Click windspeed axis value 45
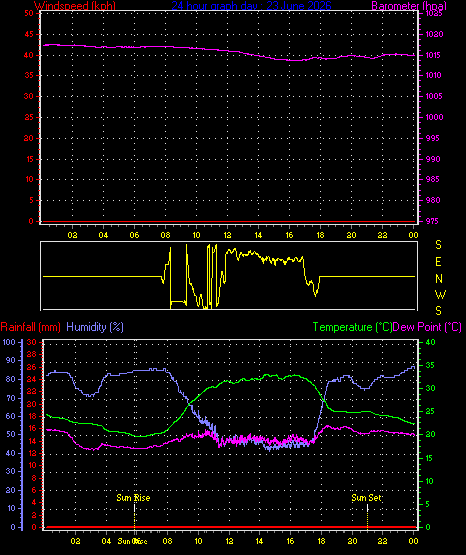This screenshot has width=466, height=555. 29,34
